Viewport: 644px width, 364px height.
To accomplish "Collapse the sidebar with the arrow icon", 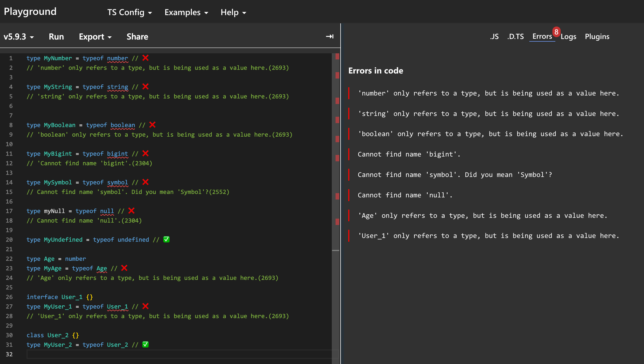I will [329, 36].
